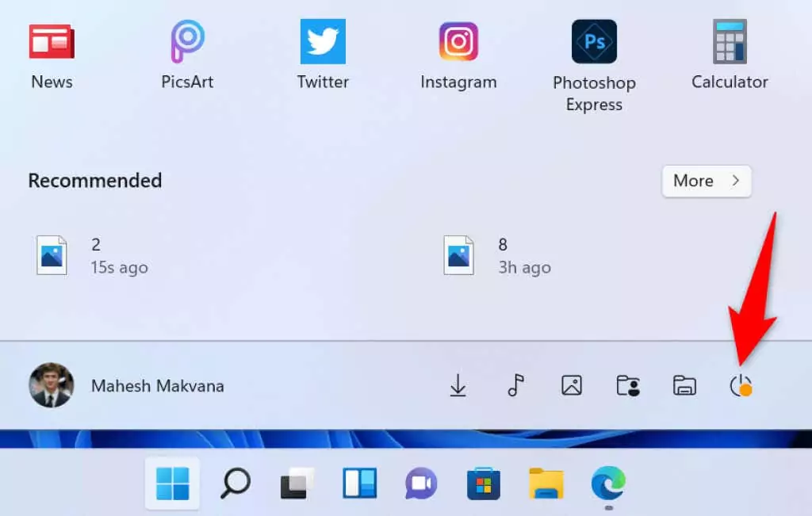The height and width of the screenshot is (516, 812).
Task: Open the Twitter app
Action: click(324, 56)
